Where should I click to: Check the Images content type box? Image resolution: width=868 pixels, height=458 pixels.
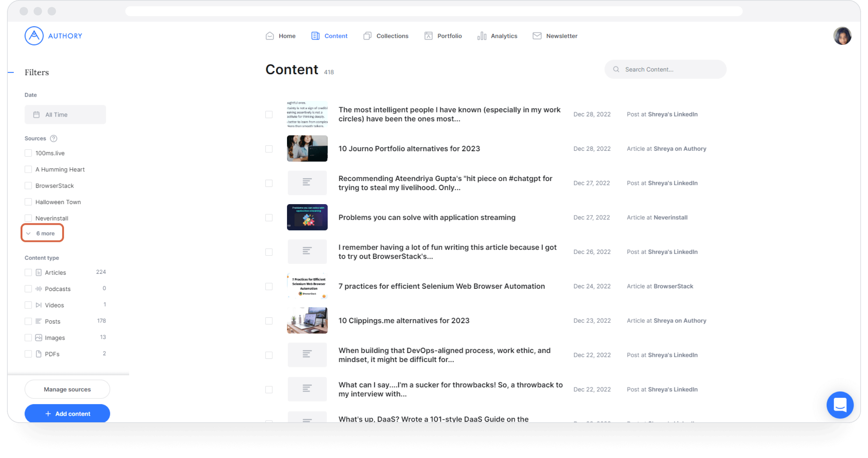[x=28, y=338]
